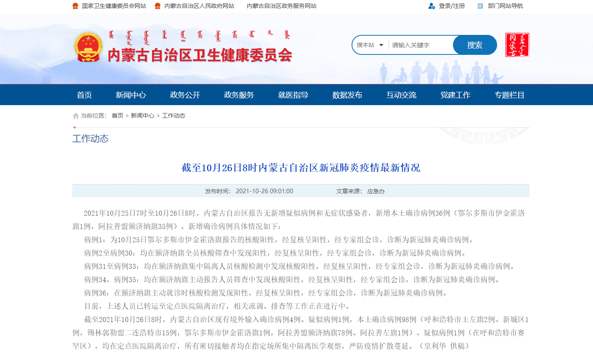
Task: Click the national emblem logo in header
Action: 88,47
